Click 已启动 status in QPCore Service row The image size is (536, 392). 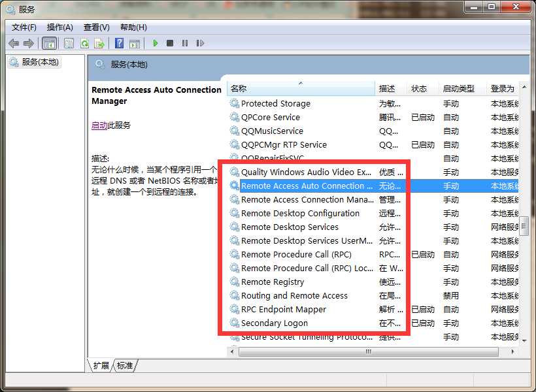[422, 117]
